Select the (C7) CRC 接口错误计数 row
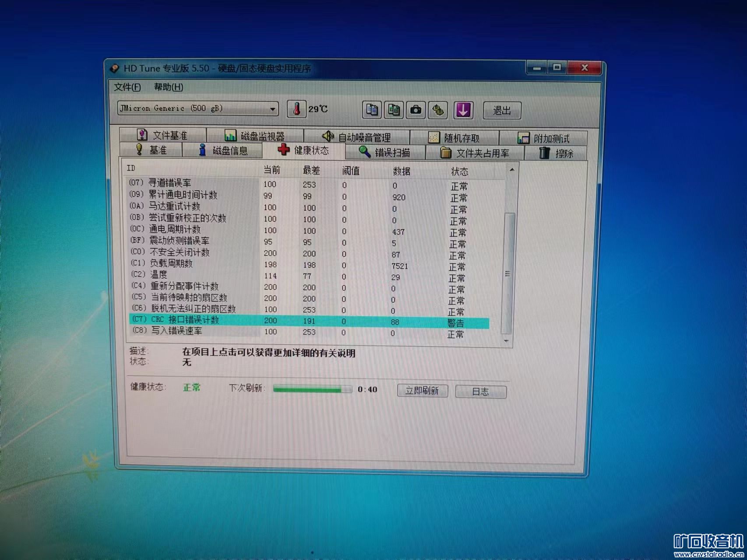The image size is (747, 560). pyautogui.click(x=309, y=321)
